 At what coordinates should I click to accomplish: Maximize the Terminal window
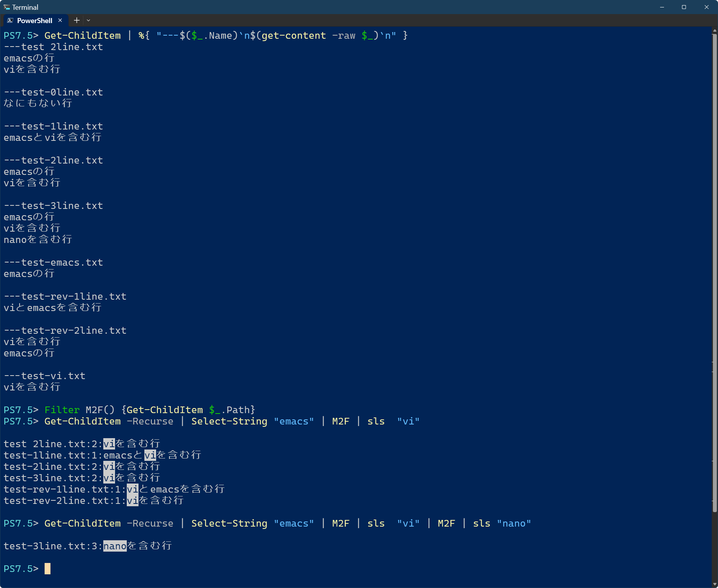coord(684,7)
